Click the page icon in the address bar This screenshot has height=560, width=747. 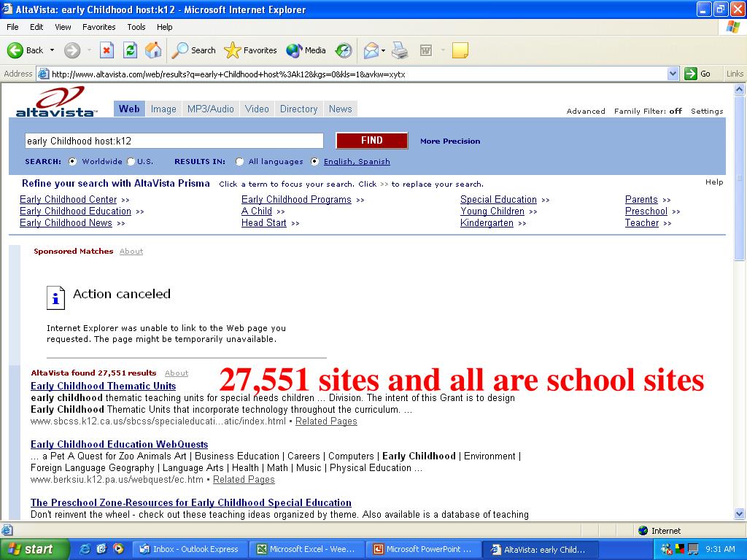[x=43, y=74]
